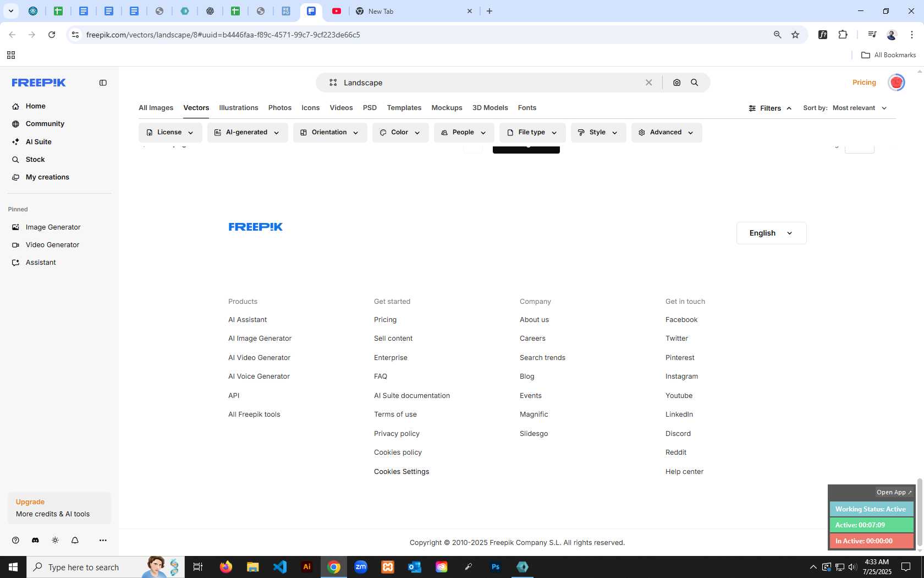Expand the License filter dropdown
924x578 pixels.
click(170, 133)
